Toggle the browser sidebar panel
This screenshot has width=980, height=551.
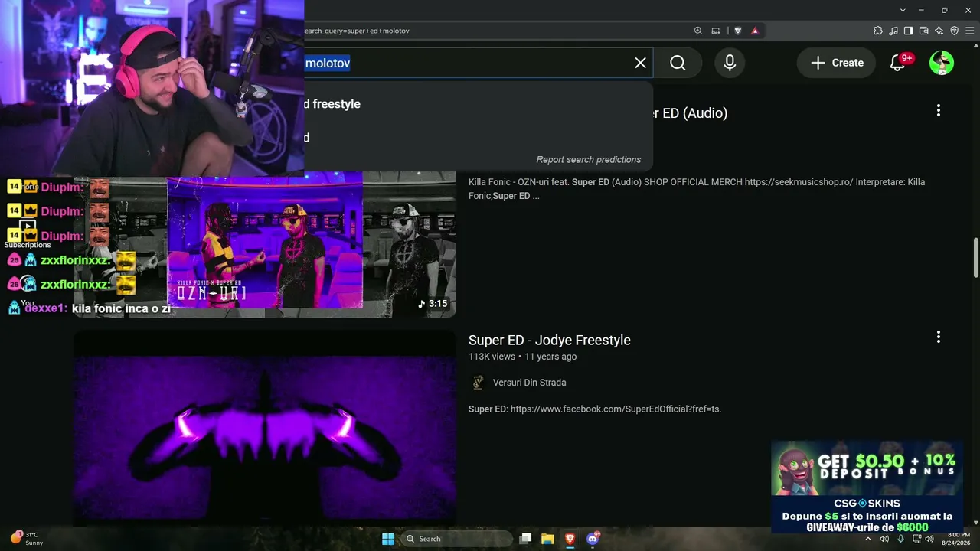pyautogui.click(x=909, y=31)
